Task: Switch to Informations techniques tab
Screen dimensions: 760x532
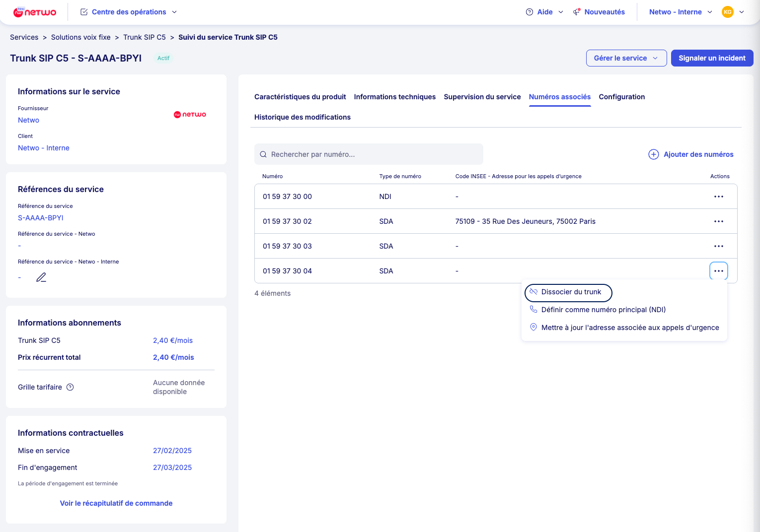Action: 395,97
